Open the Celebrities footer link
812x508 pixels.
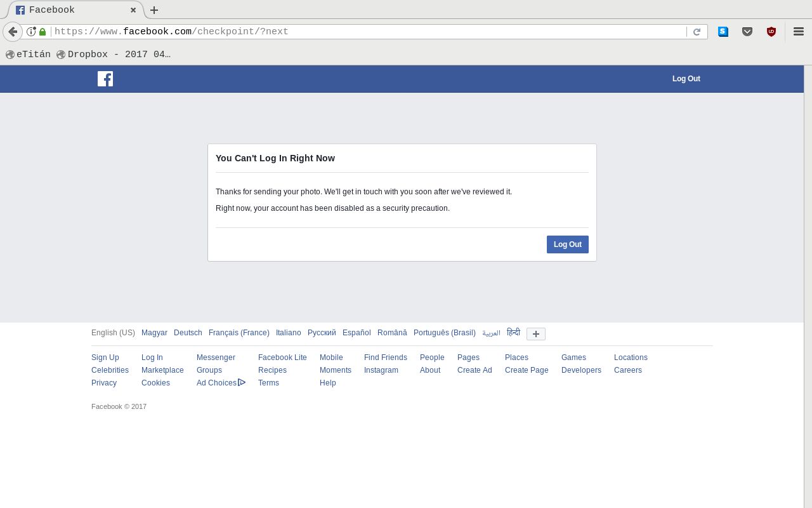[x=110, y=370]
